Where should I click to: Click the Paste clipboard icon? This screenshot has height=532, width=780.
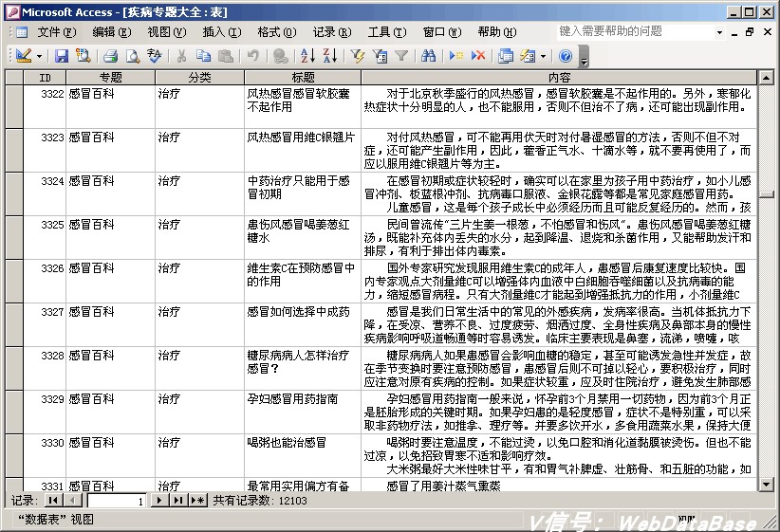(x=226, y=56)
